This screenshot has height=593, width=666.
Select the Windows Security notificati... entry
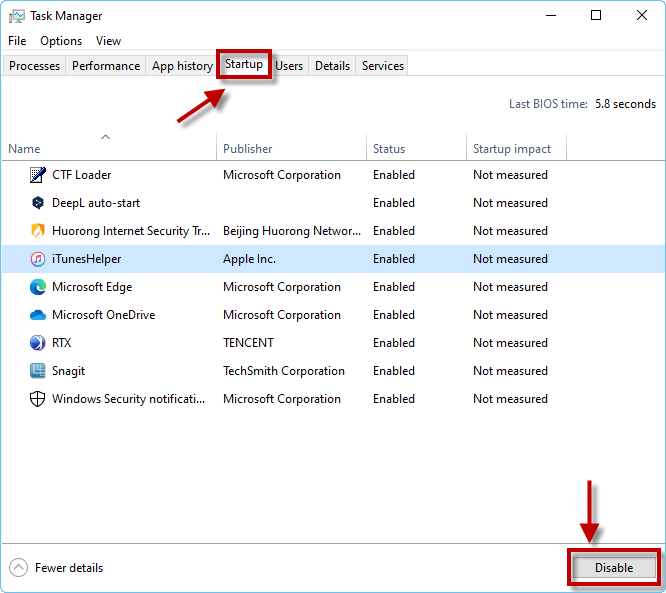point(129,399)
